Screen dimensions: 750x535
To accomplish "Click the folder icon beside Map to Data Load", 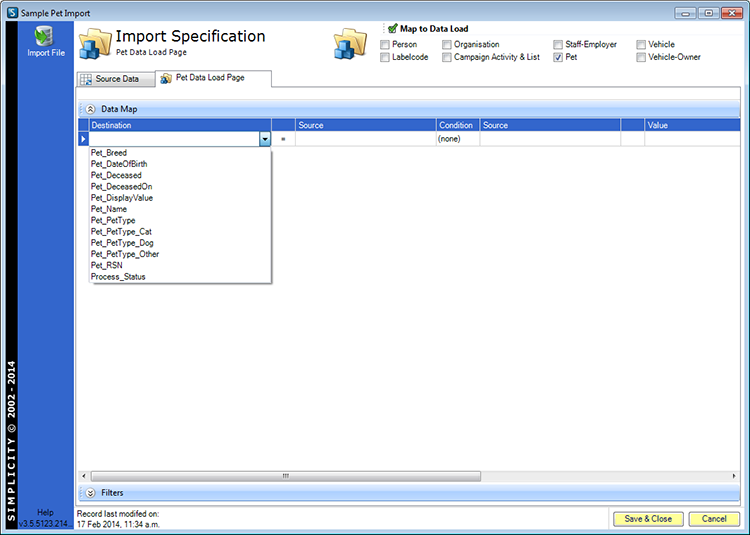I will click(x=350, y=44).
